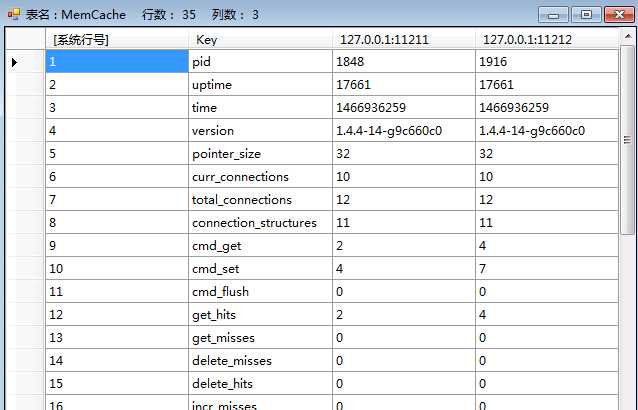
Task: Click the Key column header
Action: coord(260,39)
